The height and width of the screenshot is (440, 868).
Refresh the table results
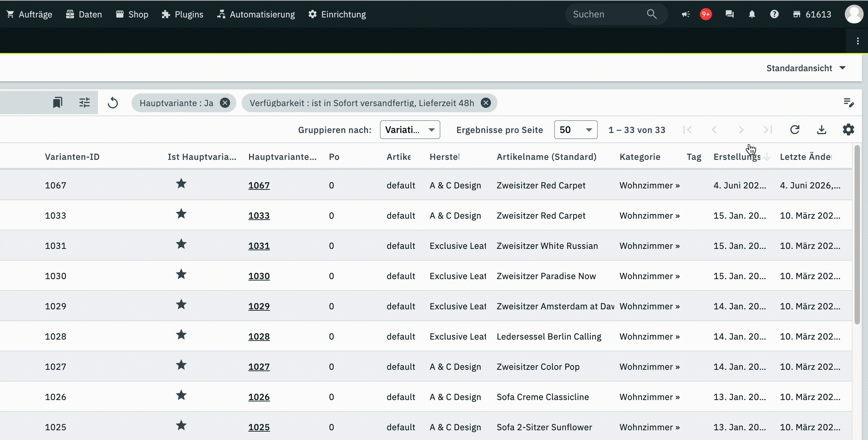pyautogui.click(x=795, y=130)
